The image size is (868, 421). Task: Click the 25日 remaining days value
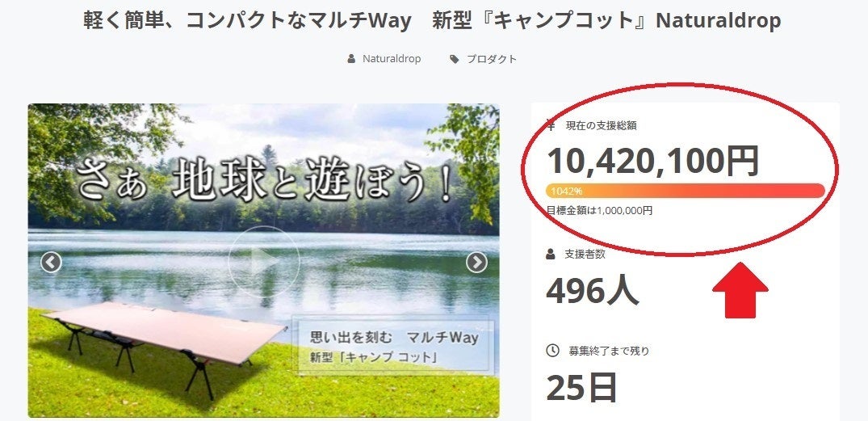pyautogui.click(x=581, y=388)
